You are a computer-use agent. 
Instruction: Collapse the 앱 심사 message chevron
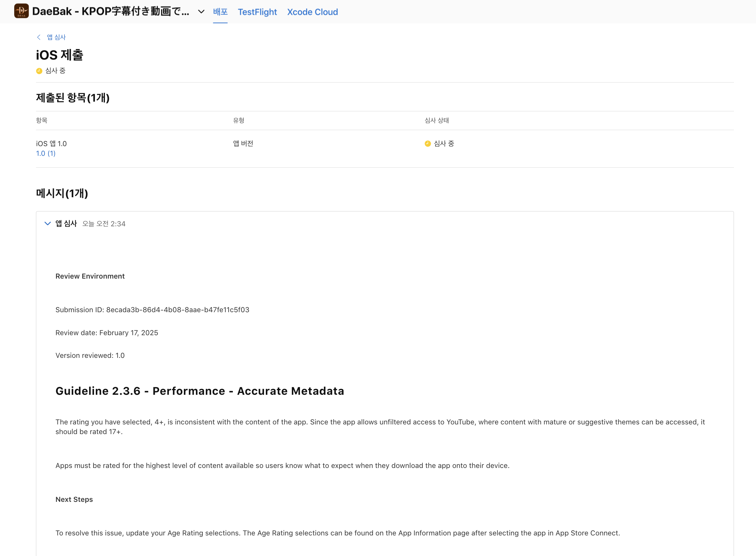[x=47, y=224]
